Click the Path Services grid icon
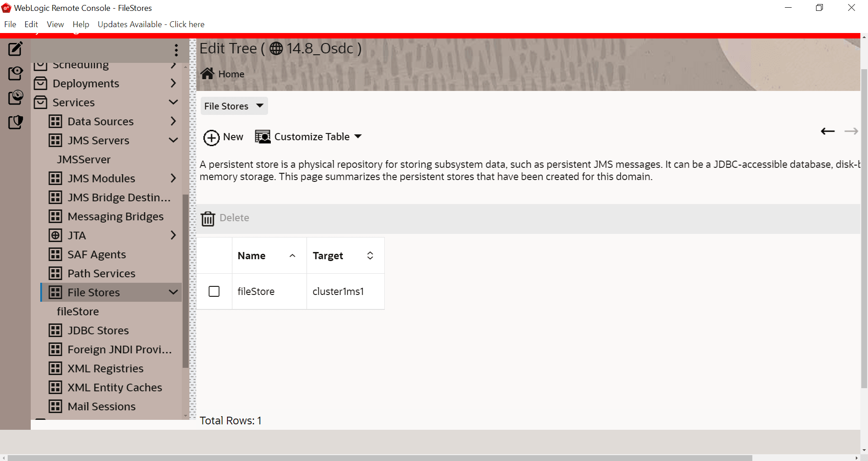Image resolution: width=868 pixels, height=461 pixels. [x=56, y=273]
